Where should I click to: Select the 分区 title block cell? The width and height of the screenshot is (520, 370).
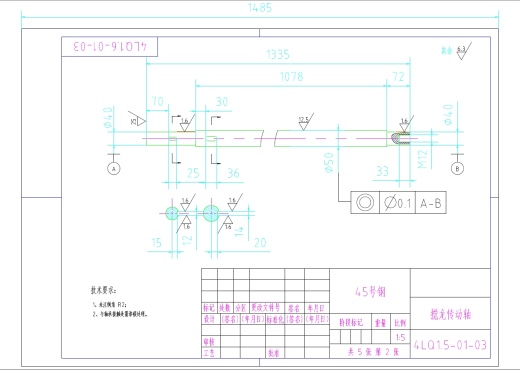tap(241, 307)
